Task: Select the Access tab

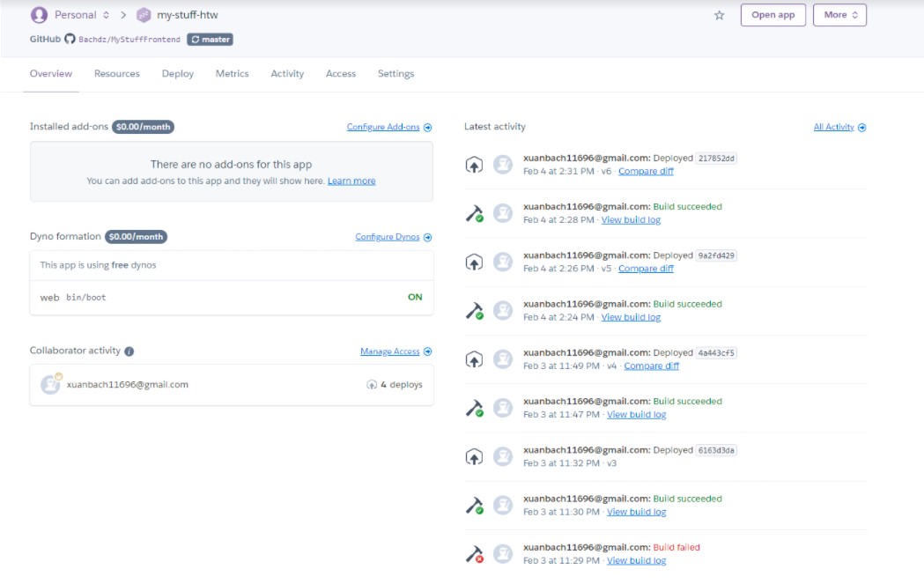Action: (x=341, y=74)
